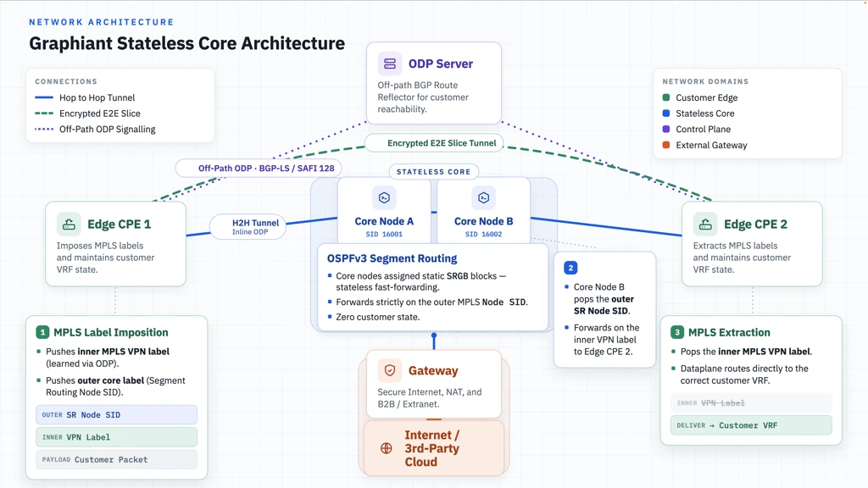Click 'Off-path BGP Route Reflector' description text
Screen dimensions: 868x488
click(423, 97)
